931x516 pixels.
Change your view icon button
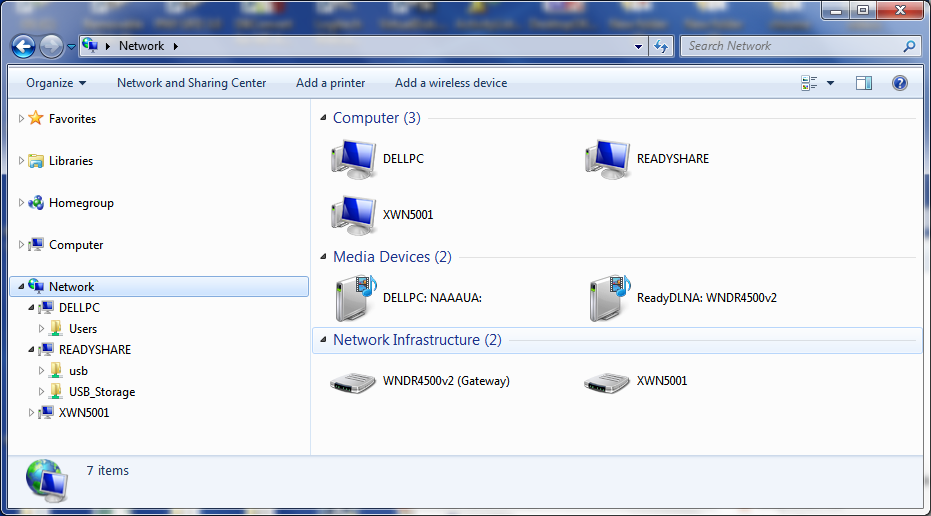pos(809,83)
